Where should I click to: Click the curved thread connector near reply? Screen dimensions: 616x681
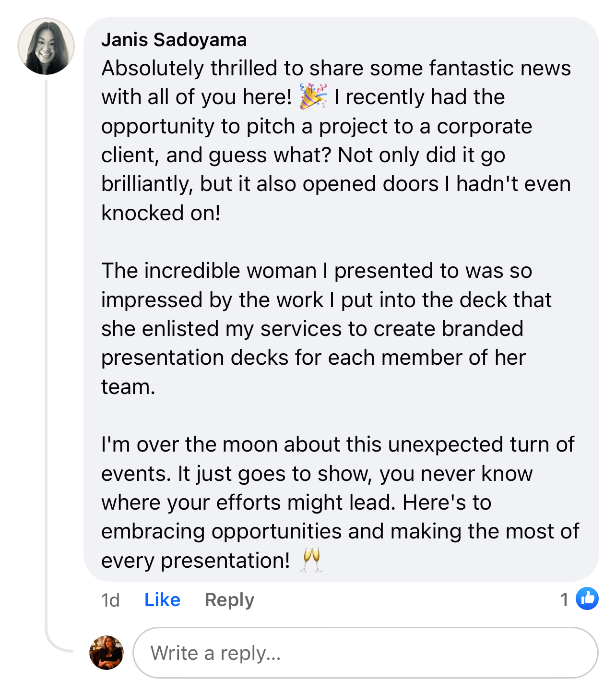(x=54, y=645)
